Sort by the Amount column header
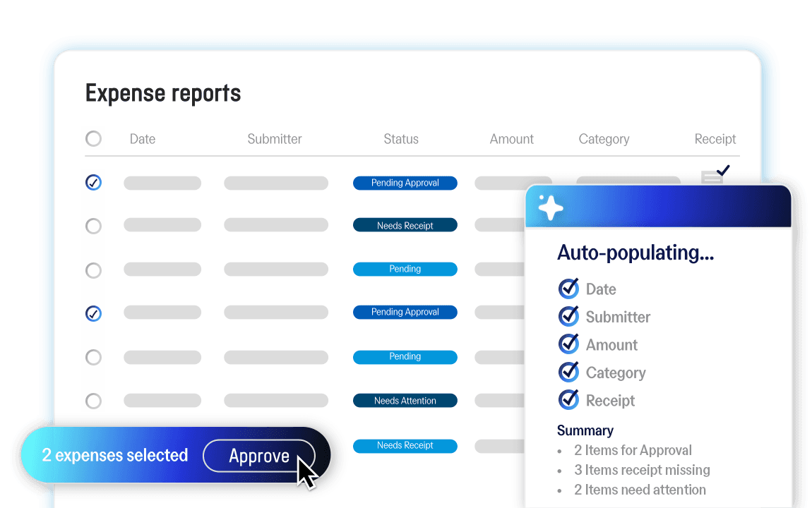812x508 pixels. click(x=512, y=139)
